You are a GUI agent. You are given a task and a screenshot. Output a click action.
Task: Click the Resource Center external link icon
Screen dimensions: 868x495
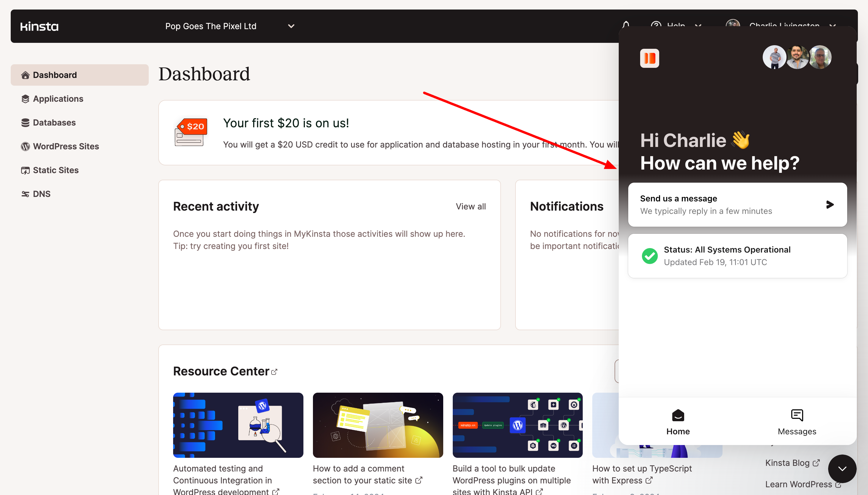click(x=274, y=372)
